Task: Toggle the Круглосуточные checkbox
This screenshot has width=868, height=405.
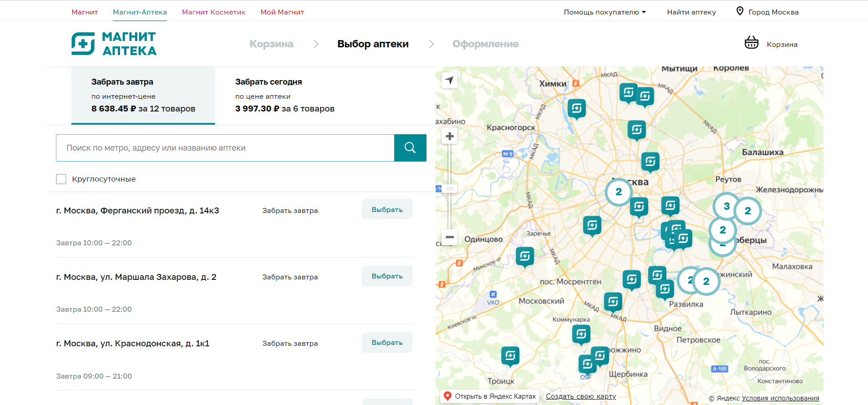Action: 61,179
